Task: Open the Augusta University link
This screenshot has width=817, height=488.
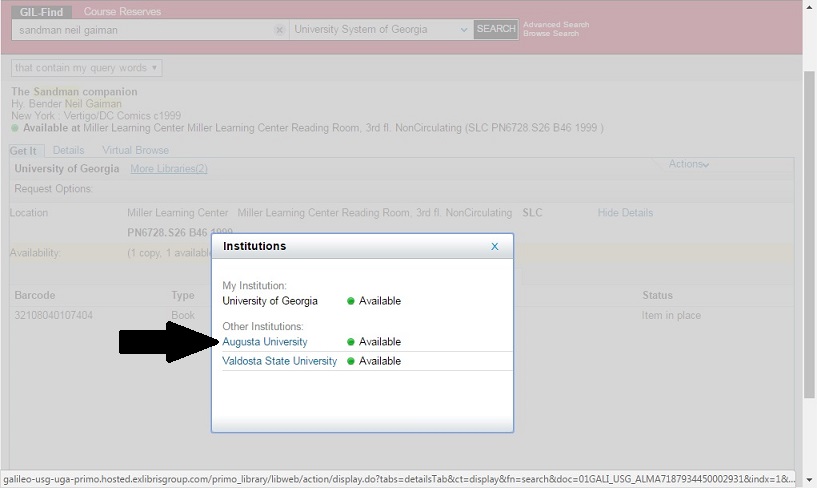Action: (x=265, y=342)
